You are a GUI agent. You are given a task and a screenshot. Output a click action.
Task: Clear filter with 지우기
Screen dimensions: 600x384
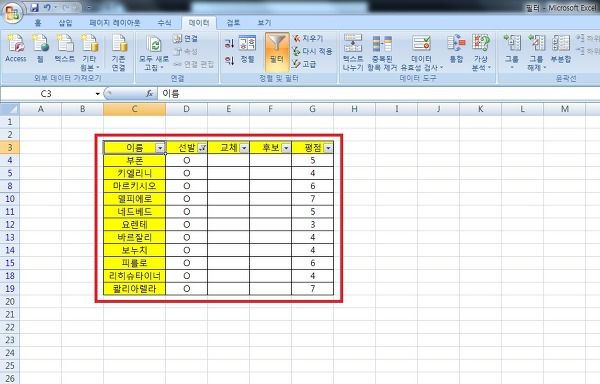coord(308,38)
